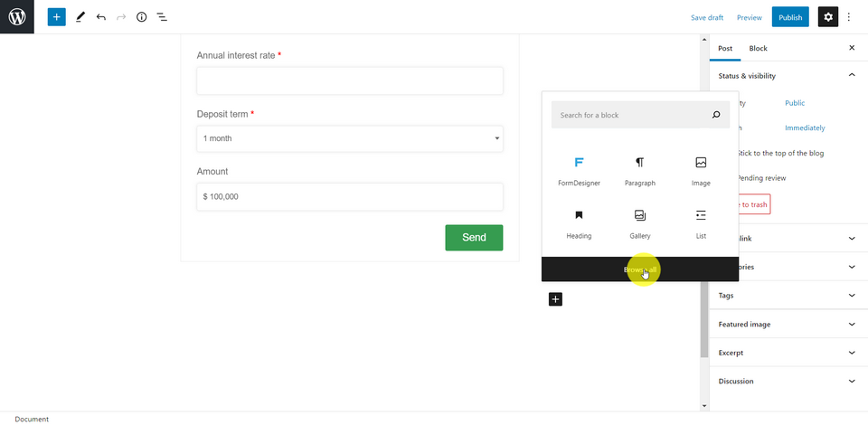The height and width of the screenshot is (425, 868).
Task: Insert a Gallery block
Action: 640,222
